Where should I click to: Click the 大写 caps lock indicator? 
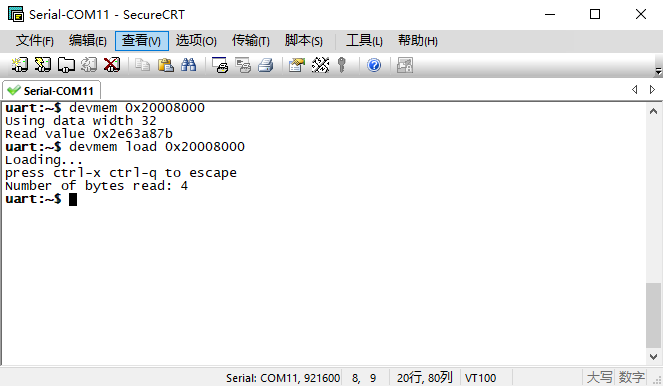[600, 377]
